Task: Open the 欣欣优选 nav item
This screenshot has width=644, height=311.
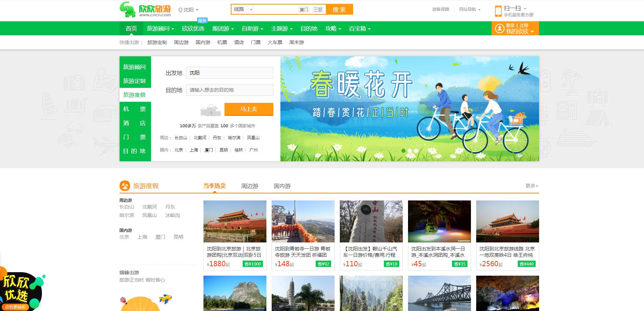Action: [x=193, y=28]
